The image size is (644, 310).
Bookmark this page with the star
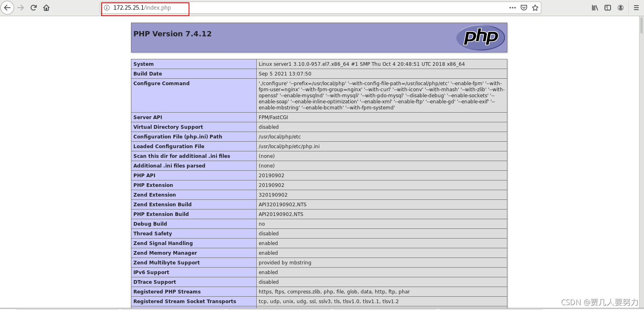point(535,8)
